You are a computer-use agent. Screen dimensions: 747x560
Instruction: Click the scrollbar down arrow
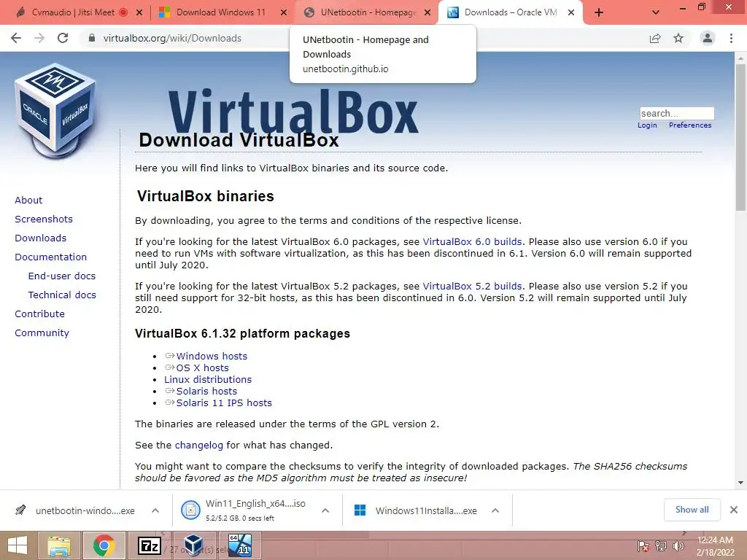pyautogui.click(x=740, y=483)
